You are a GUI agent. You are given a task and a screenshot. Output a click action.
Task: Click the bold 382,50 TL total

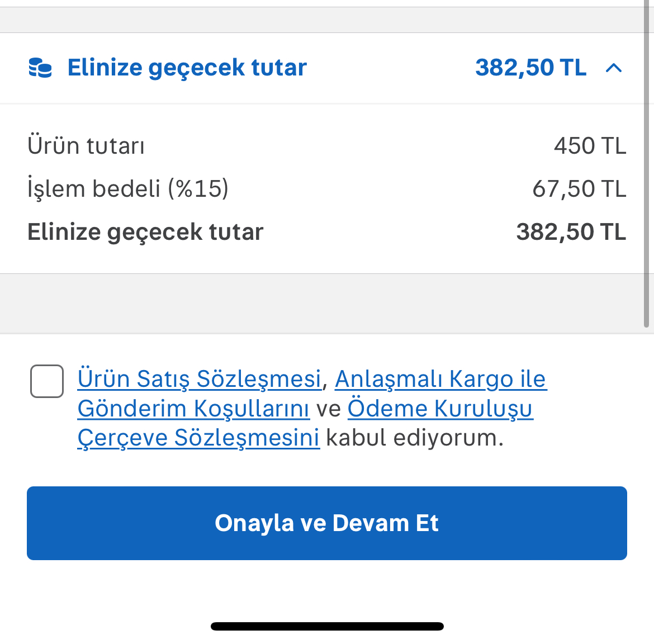[571, 232]
